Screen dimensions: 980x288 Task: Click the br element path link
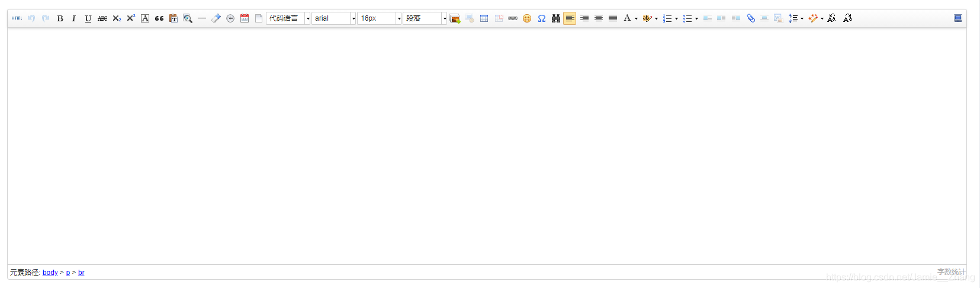81,273
